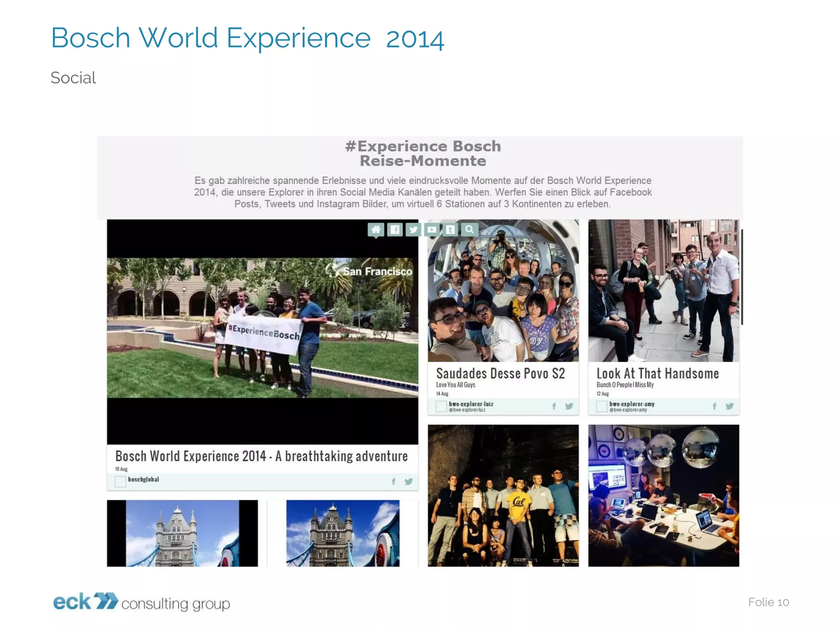Share the bwe-explorer-luiz post on Facebook
The image size is (840, 630).
(554, 406)
